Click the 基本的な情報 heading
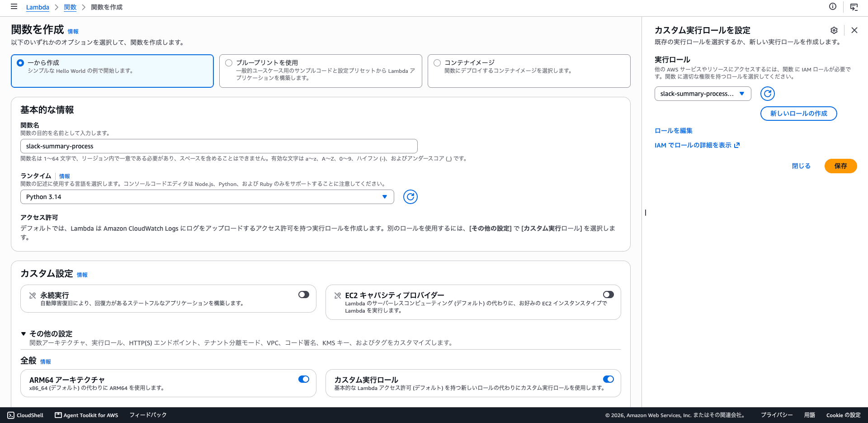This screenshot has width=868, height=423. tap(47, 110)
